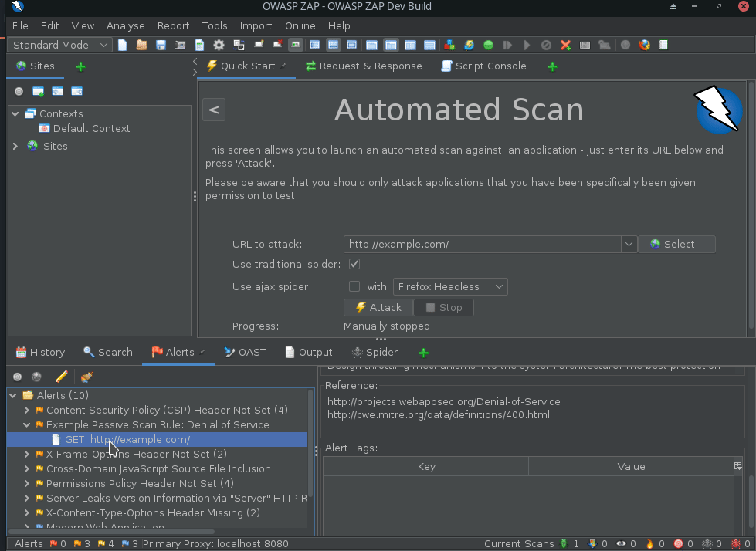Expand the Sites tree node

click(15, 147)
